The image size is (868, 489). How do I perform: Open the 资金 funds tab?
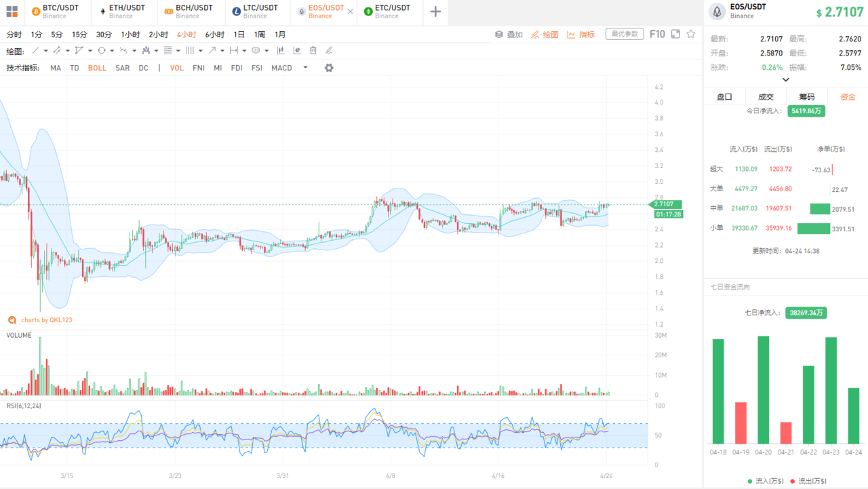click(x=848, y=97)
